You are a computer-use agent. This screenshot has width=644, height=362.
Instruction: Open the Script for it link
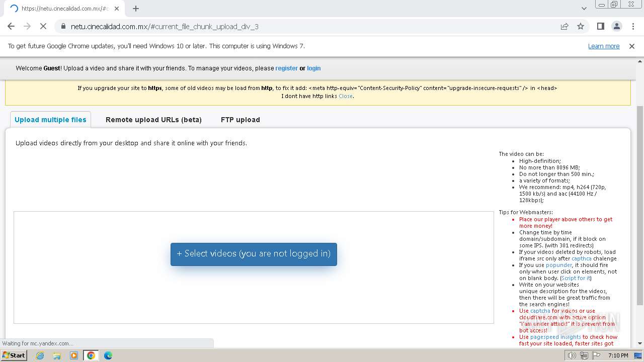tap(576, 278)
